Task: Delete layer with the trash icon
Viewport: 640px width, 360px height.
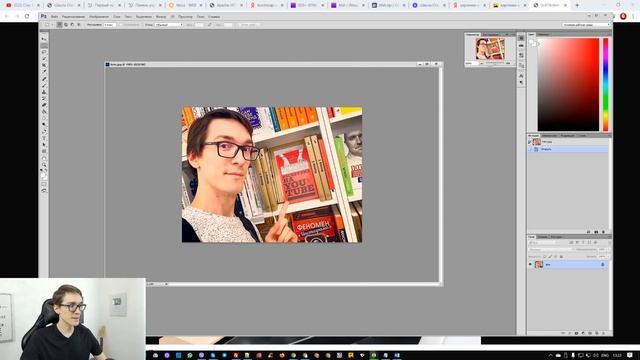Action: click(604, 333)
